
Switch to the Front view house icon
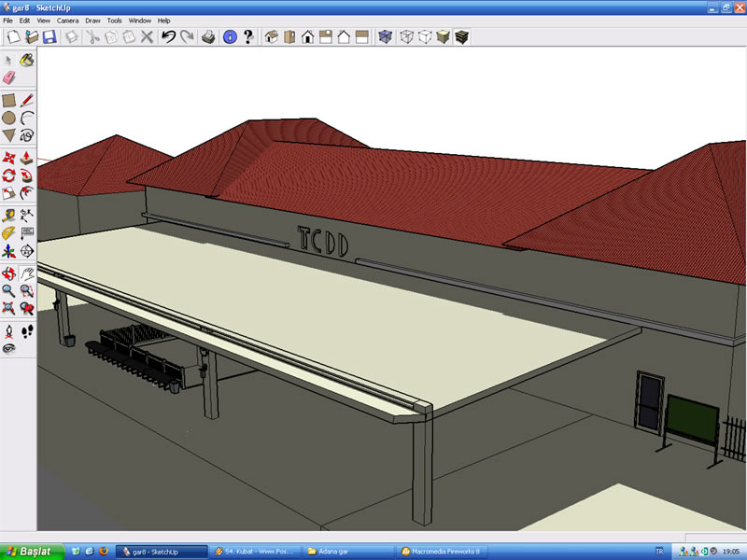(307, 36)
